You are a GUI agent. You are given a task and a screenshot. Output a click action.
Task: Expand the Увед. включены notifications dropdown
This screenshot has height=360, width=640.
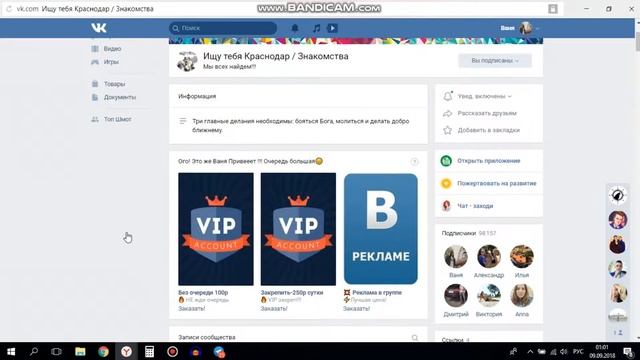[484, 96]
